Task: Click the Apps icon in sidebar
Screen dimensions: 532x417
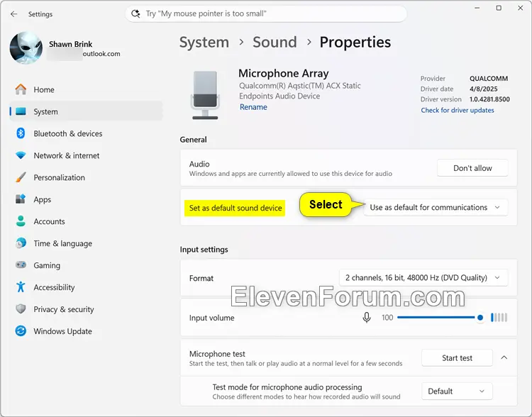Action: point(21,199)
